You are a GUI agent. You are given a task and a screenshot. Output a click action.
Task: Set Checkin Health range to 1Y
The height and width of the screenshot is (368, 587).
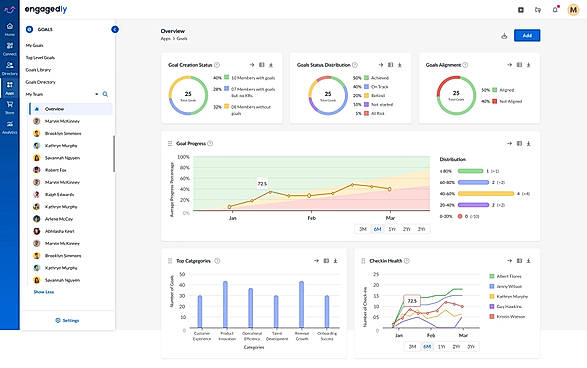(442, 347)
